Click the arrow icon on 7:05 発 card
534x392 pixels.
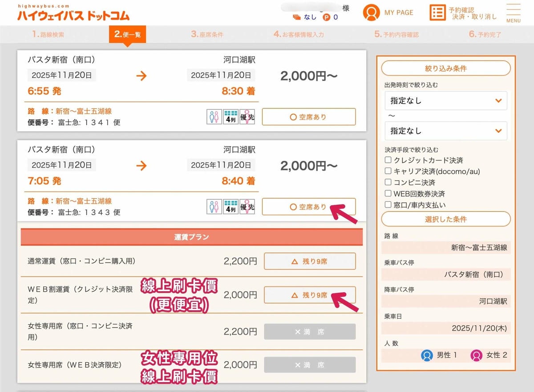click(141, 165)
